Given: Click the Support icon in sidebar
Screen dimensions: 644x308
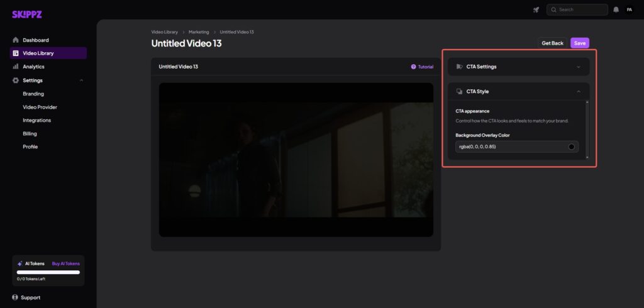Looking at the screenshot, I should pyautogui.click(x=16, y=297).
